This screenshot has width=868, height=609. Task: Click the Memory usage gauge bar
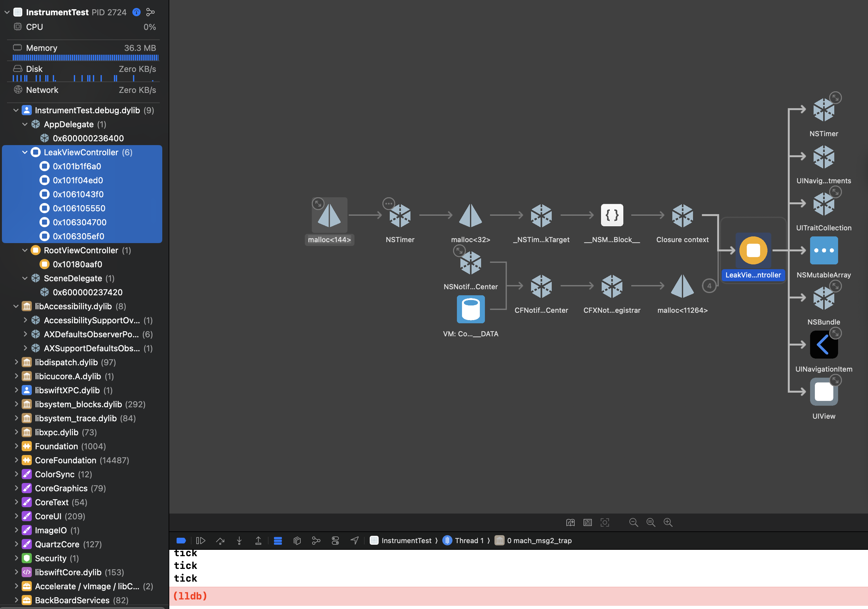(86, 58)
